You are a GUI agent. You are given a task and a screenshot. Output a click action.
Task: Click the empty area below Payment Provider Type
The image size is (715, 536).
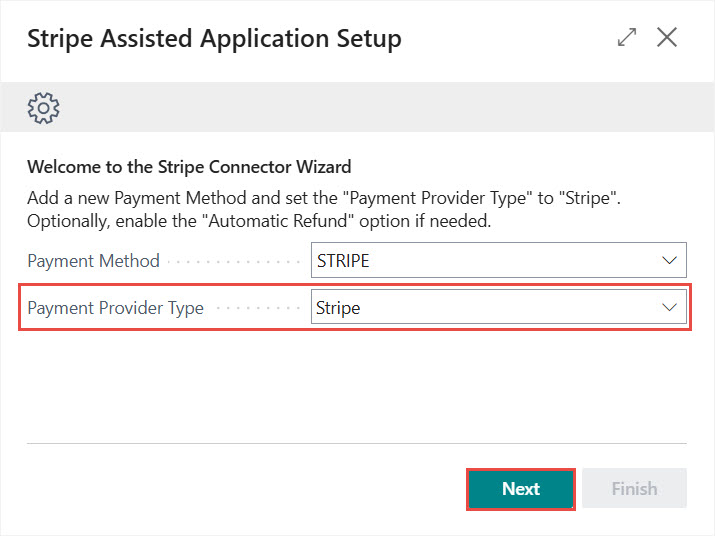click(357, 385)
